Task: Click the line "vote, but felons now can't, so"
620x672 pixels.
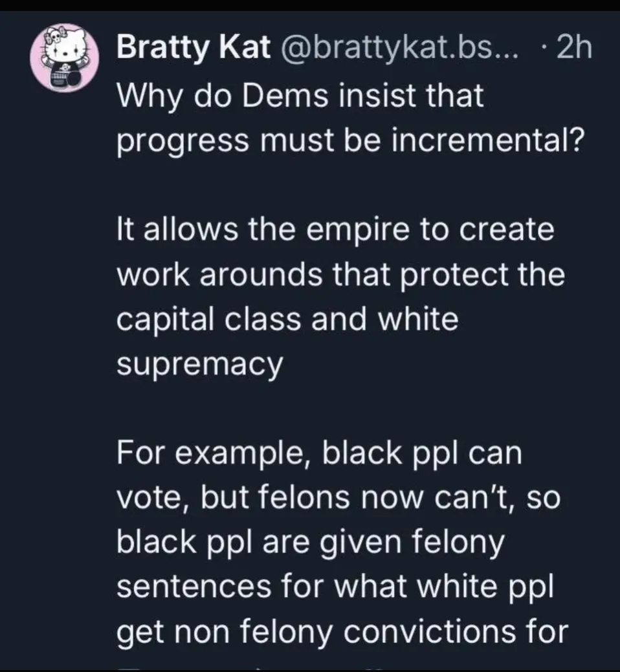Action: tap(338, 499)
